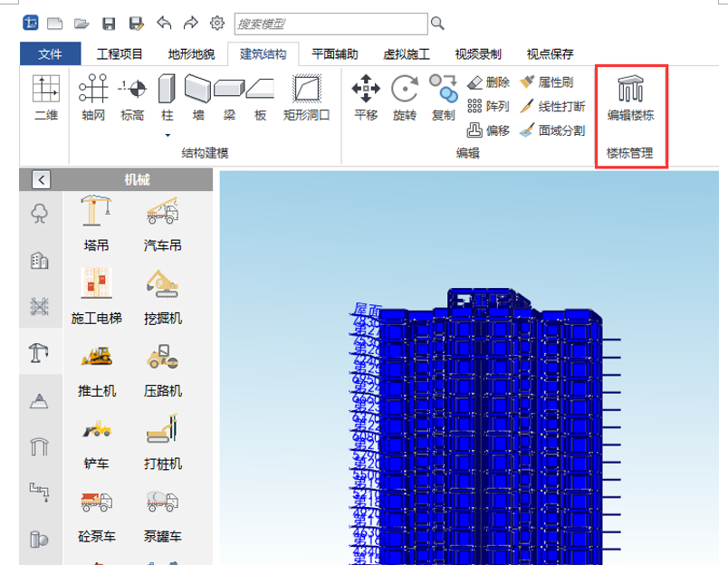Activate the 旋转 rotate tool
This screenshot has width=728, height=565.
click(x=405, y=98)
